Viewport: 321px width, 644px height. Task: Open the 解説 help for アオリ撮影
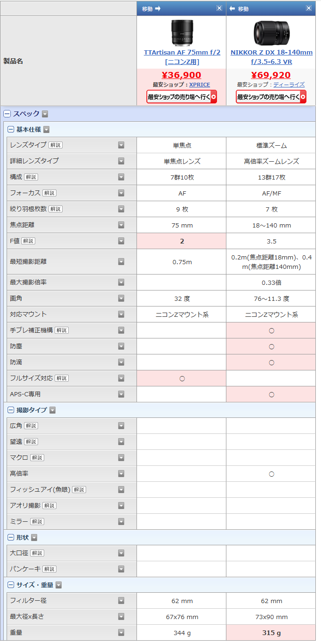coord(49,506)
